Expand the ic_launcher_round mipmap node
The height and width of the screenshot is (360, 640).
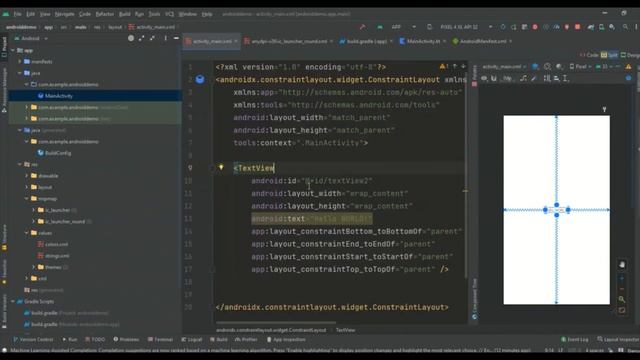(x=33, y=222)
